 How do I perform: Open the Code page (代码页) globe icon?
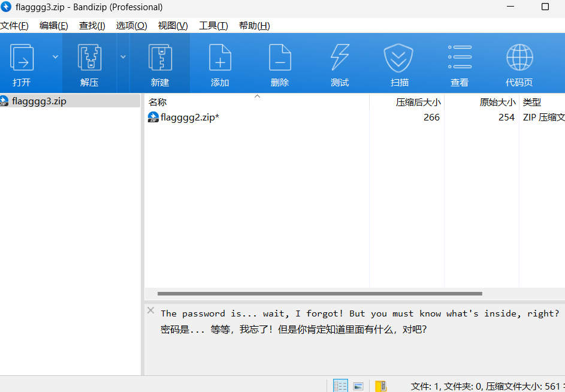tap(519, 58)
